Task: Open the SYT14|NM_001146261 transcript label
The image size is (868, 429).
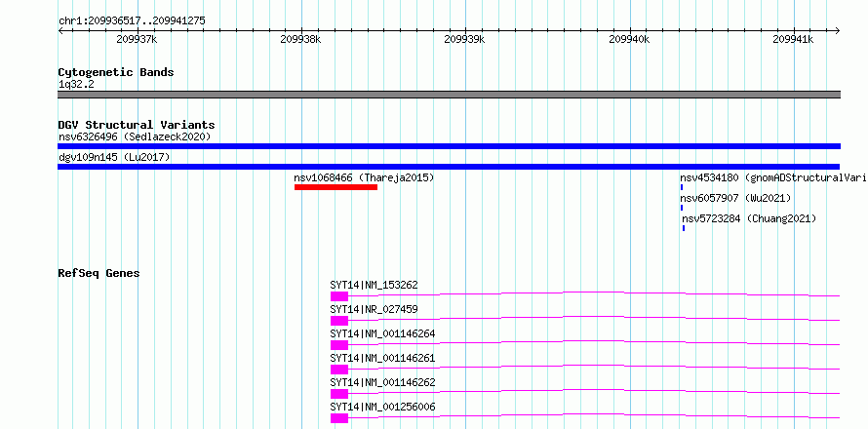Action: pos(382,358)
